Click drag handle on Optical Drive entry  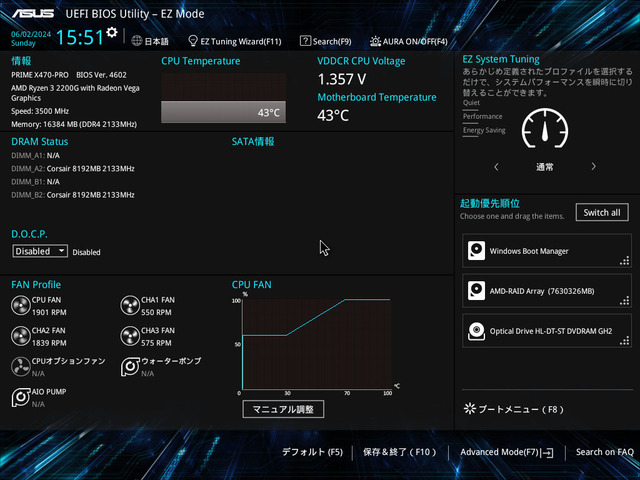[624, 341]
